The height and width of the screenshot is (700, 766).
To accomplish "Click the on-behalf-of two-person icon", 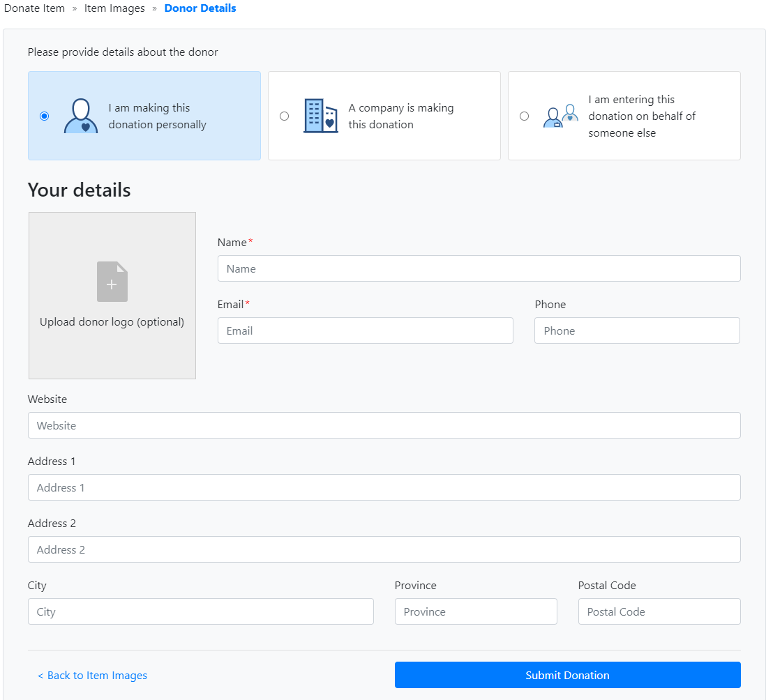I will point(561,116).
